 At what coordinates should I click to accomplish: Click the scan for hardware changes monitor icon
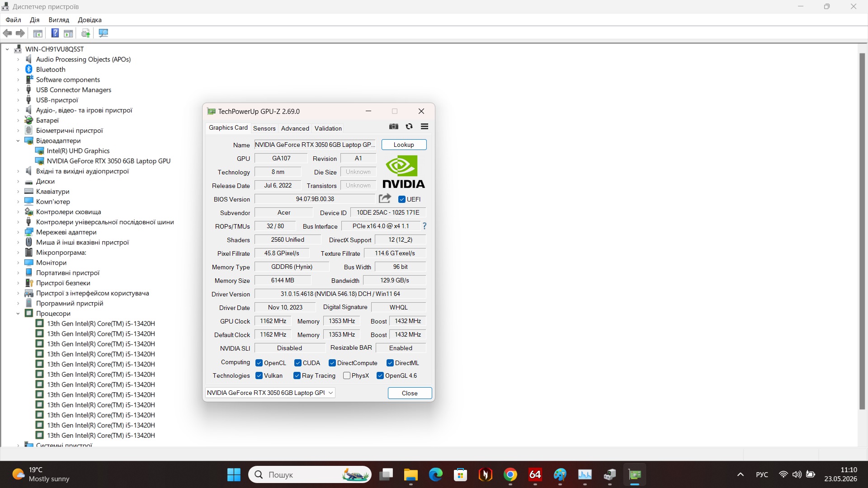104,33
